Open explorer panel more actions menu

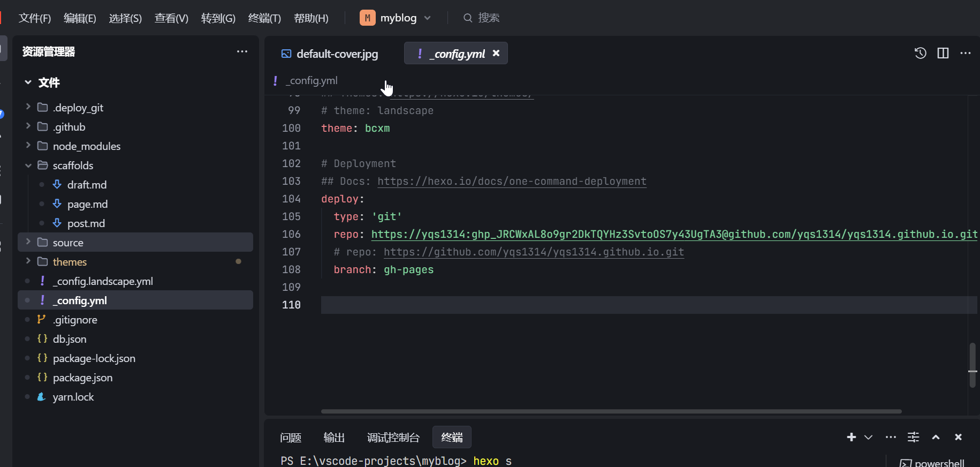(242, 51)
